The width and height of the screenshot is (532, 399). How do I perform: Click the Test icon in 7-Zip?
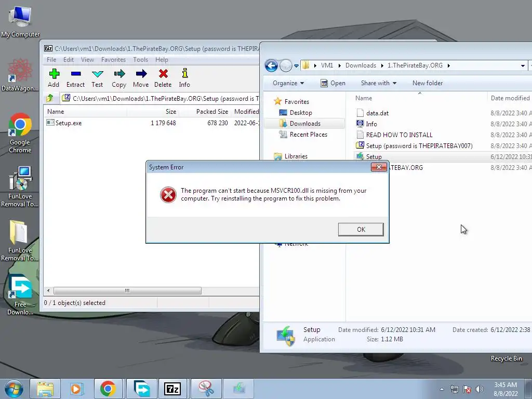tap(97, 78)
